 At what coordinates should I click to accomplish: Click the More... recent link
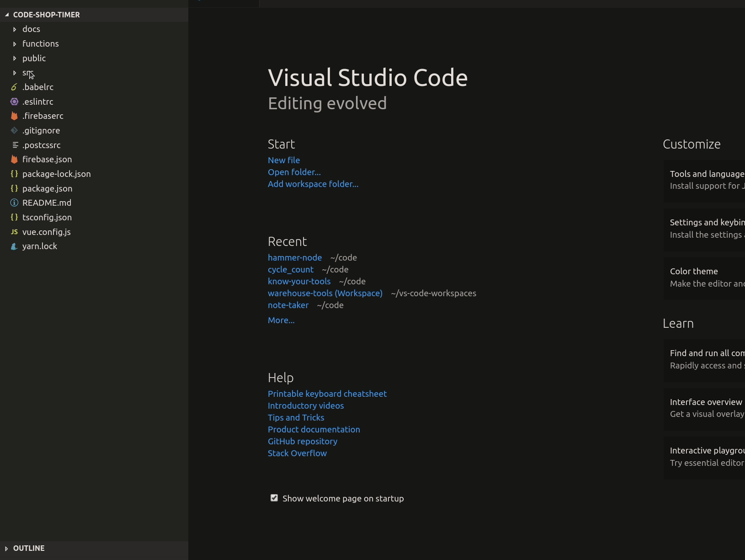click(x=281, y=320)
